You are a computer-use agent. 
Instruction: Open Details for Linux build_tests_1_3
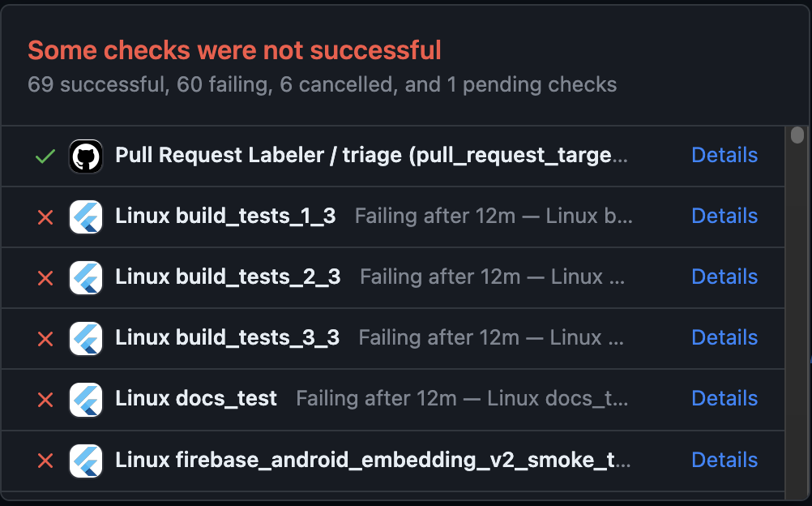coord(724,217)
